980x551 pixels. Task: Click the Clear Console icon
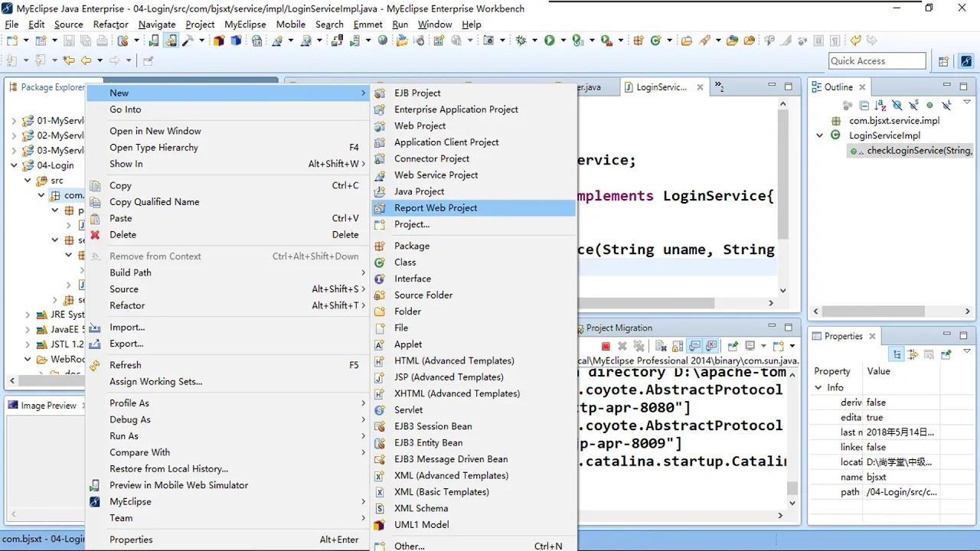(x=661, y=346)
